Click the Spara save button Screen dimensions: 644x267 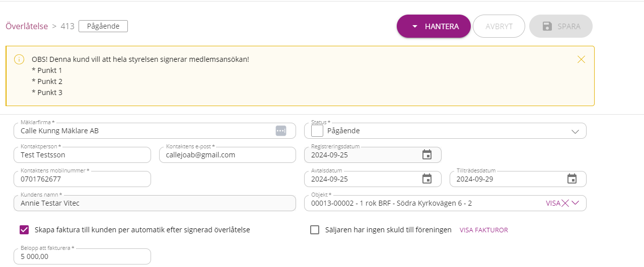click(x=560, y=26)
